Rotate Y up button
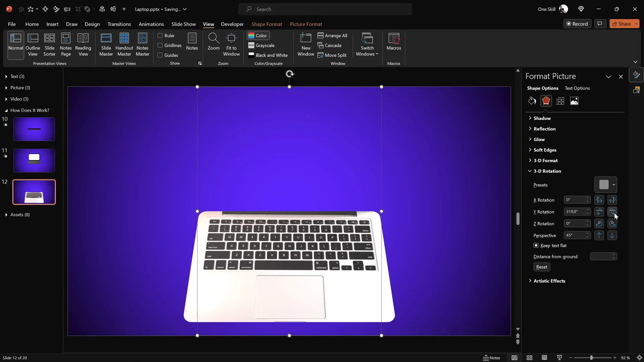 [599, 212]
